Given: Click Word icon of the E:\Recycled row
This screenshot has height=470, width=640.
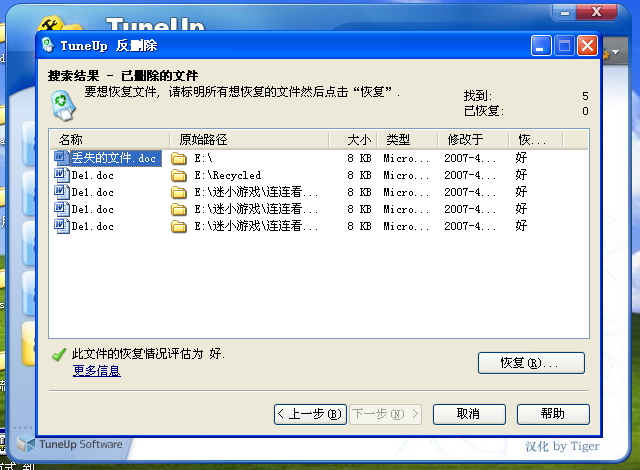Looking at the screenshot, I should click(61, 175).
